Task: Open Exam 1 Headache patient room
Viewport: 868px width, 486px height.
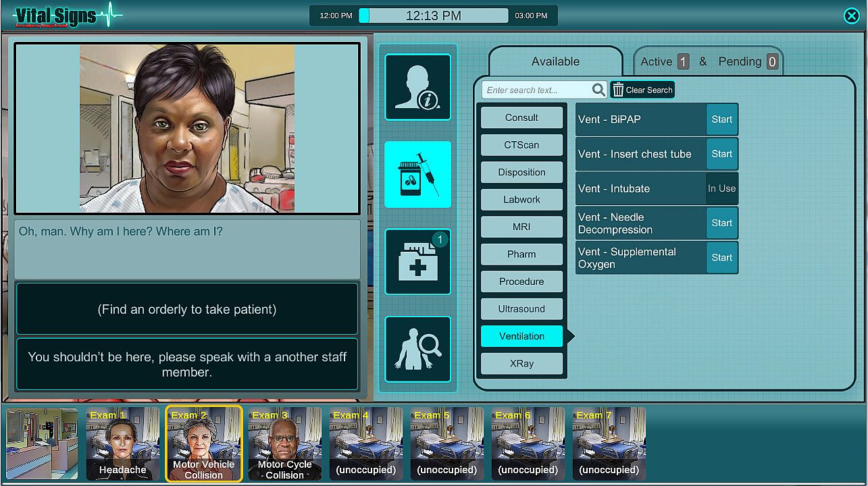Action: (123, 444)
